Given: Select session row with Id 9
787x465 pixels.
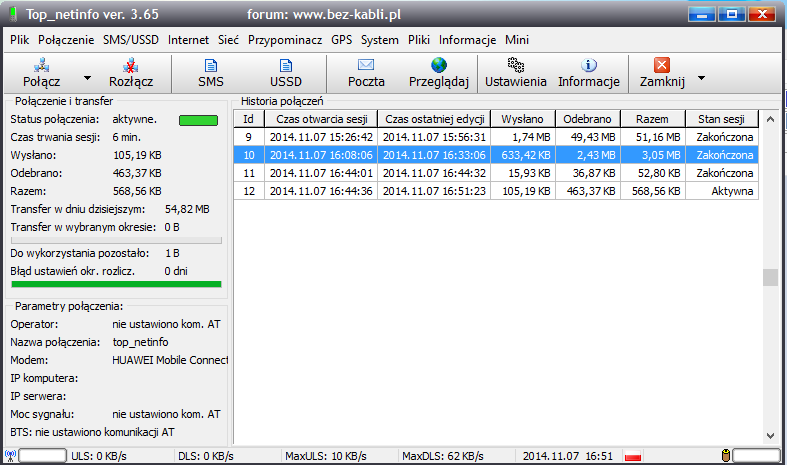Looking at the screenshot, I should tap(495, 137).
